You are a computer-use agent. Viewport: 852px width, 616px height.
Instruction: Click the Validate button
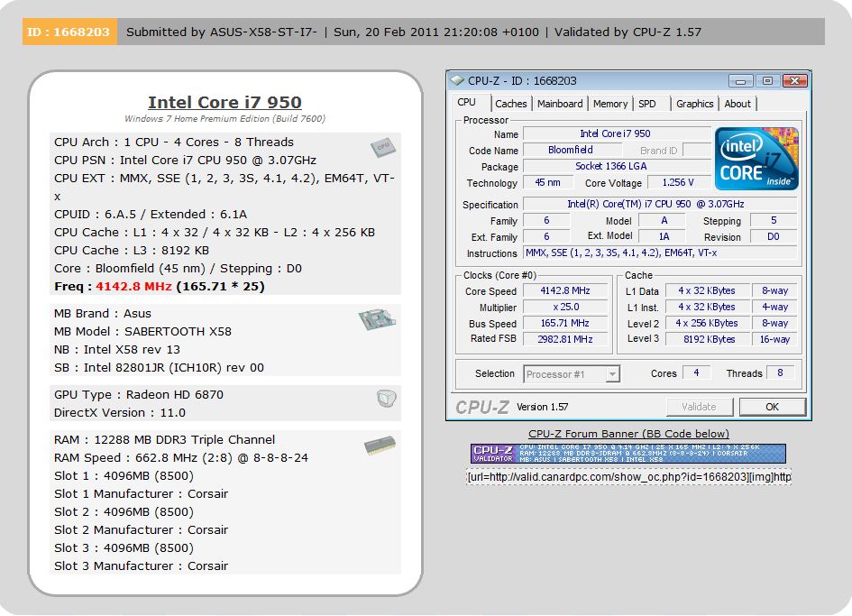(700, 407)
